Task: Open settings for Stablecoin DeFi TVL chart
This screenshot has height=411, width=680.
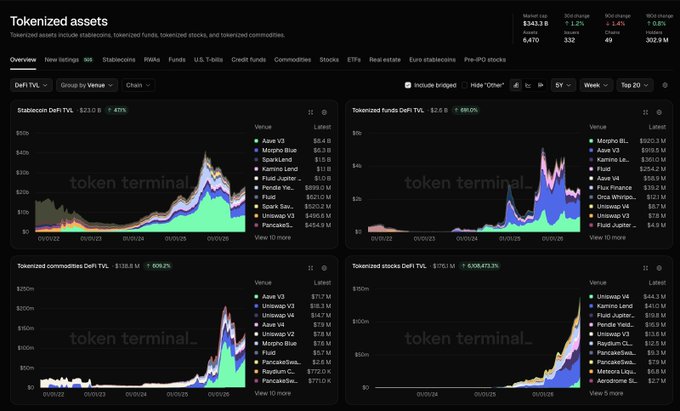Action: (324, 112)
